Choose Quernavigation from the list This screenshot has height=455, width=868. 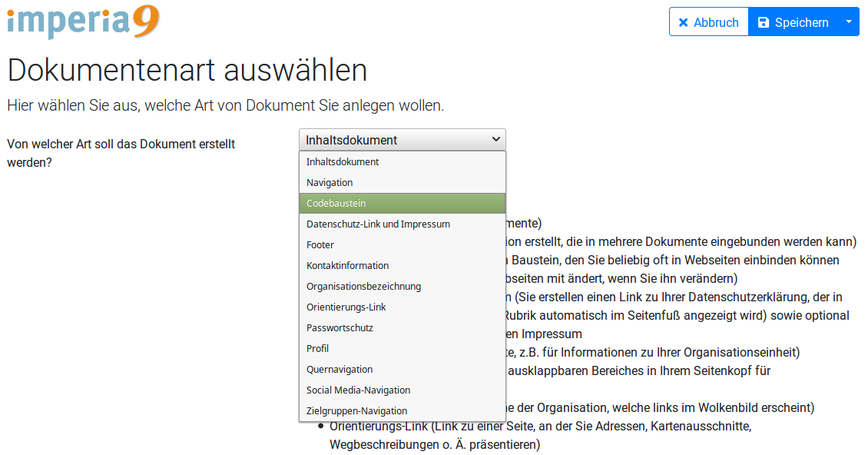(340, 370)
